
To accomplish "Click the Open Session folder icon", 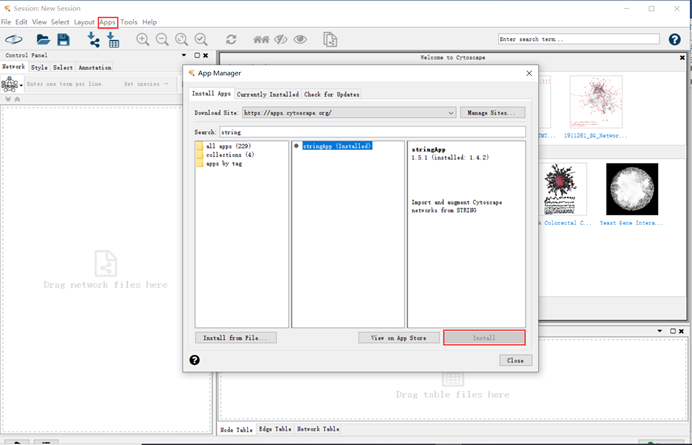I will (43, 40).
